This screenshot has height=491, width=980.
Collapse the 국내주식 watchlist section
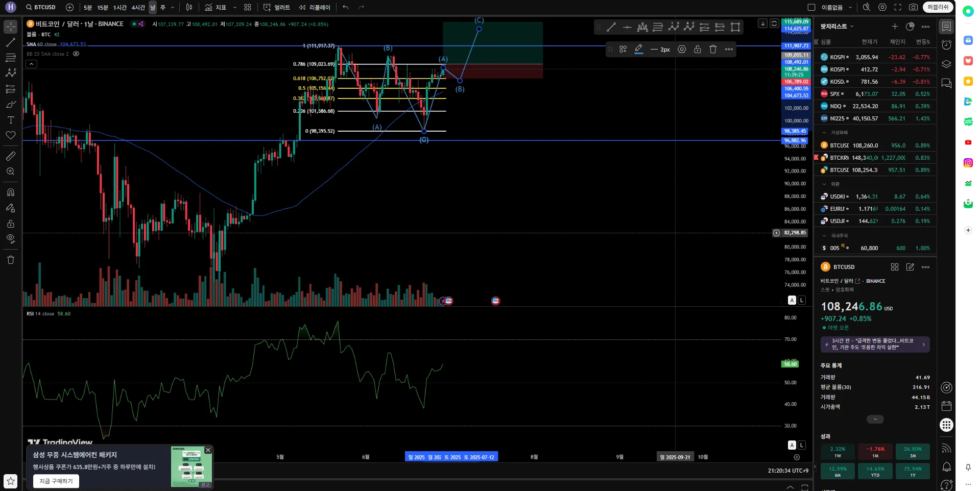tap(824, 236)
